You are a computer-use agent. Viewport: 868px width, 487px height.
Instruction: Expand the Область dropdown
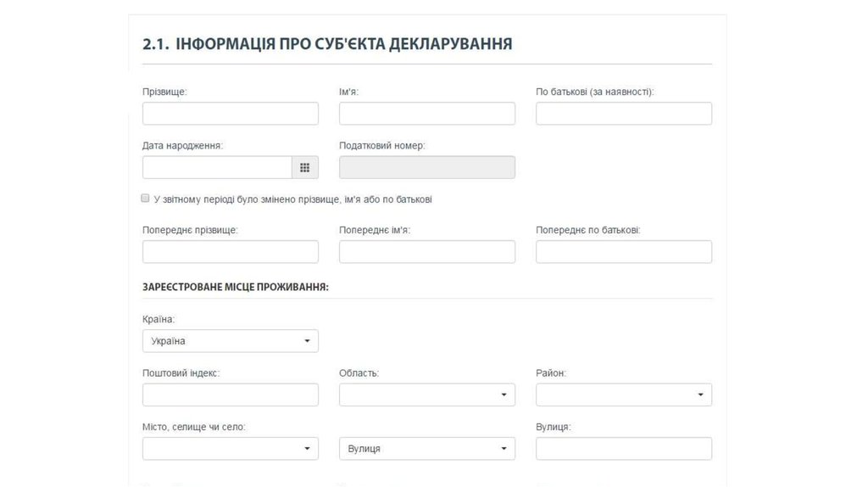point(427,395)
